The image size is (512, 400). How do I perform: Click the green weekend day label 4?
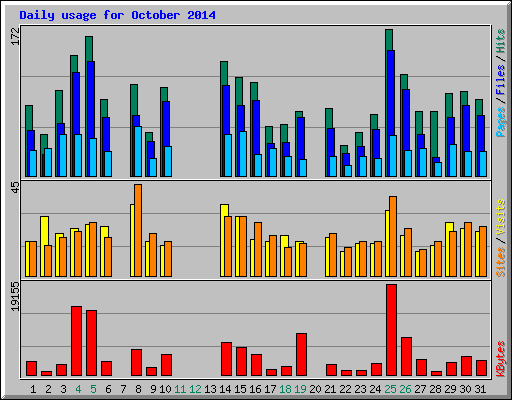pyautogui.click(x=78, y=389)
